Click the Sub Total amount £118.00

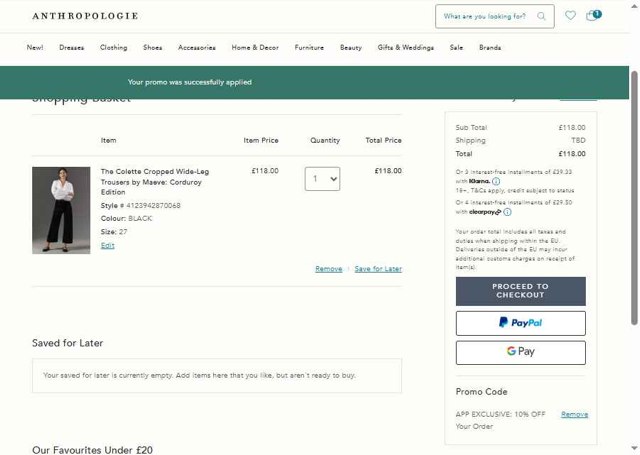pos(572,128)
